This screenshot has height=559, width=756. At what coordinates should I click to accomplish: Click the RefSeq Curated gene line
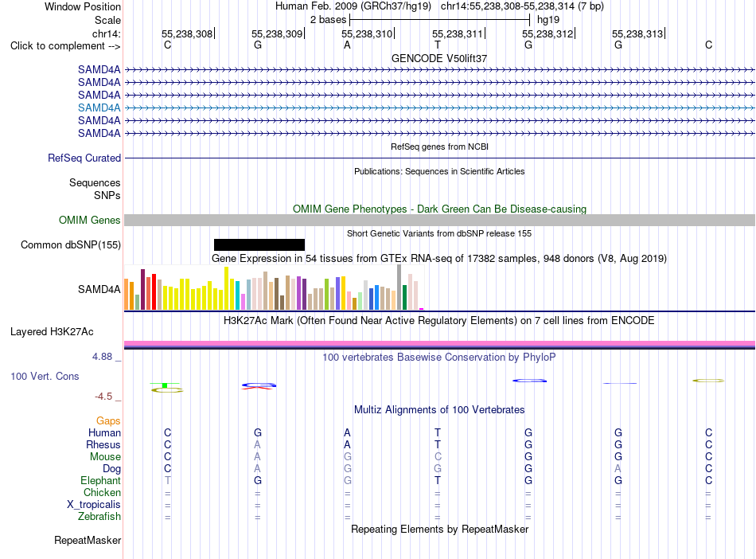(439, 158)
